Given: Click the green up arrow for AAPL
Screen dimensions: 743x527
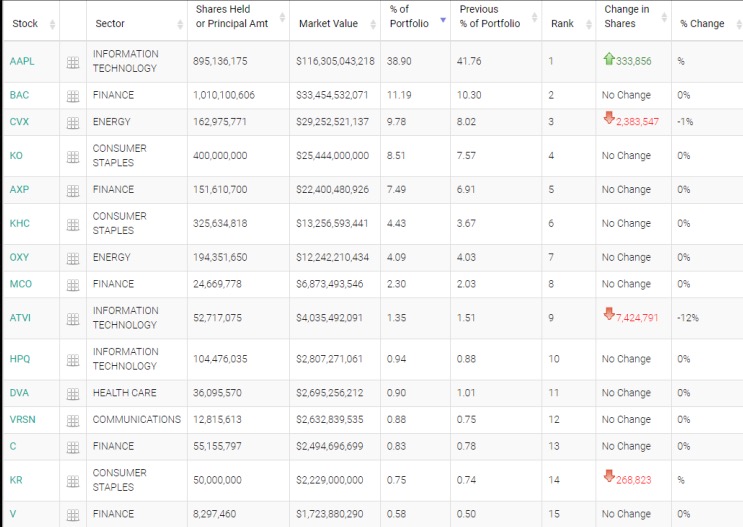Looking at the screenshot, I should click(x=609, y=58).
